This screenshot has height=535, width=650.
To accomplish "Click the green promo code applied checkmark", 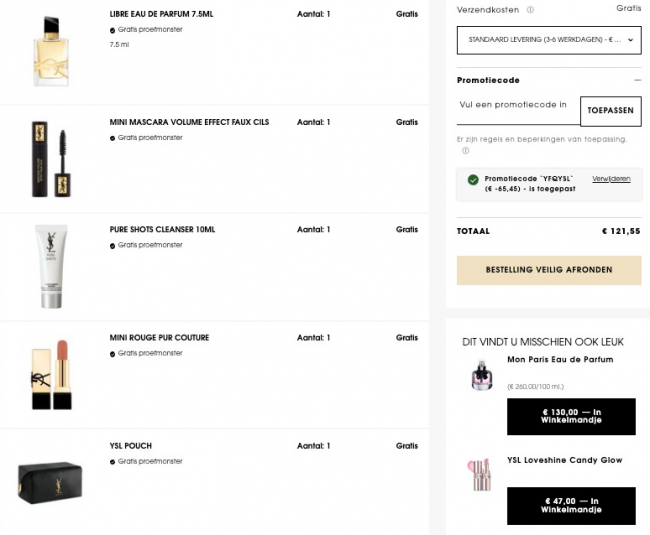I will (472, 180).
